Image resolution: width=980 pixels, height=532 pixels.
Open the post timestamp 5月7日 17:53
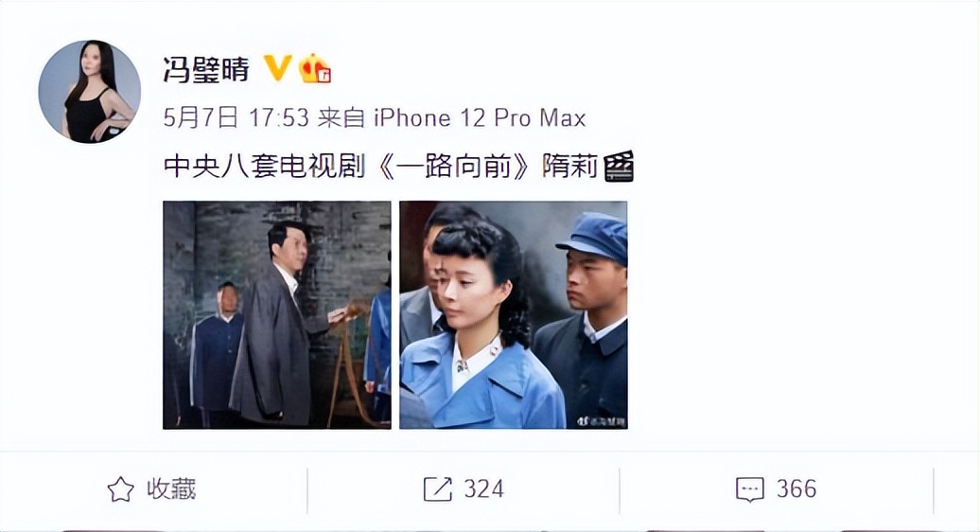[x=236, y=117]
